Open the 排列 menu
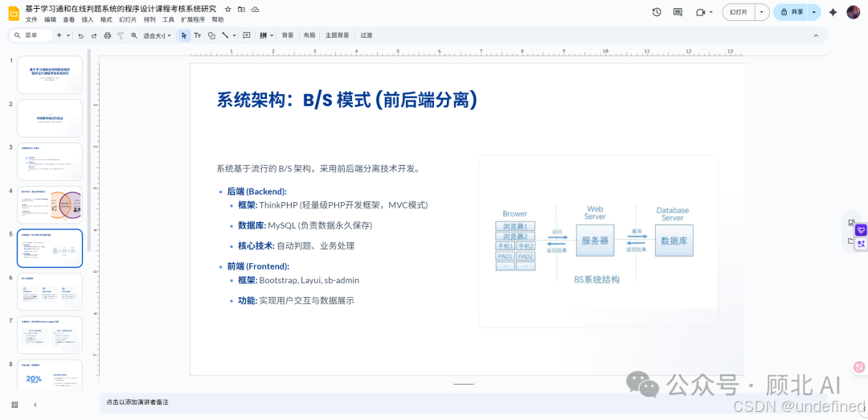Screen dimensions: 868x420 tap(149, 20)
